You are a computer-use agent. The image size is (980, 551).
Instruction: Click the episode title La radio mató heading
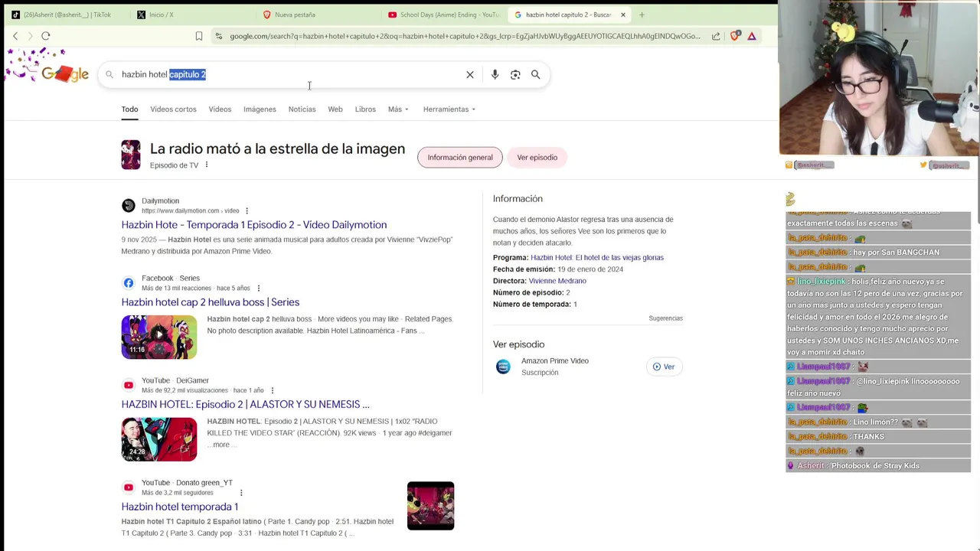click(277, 149)
